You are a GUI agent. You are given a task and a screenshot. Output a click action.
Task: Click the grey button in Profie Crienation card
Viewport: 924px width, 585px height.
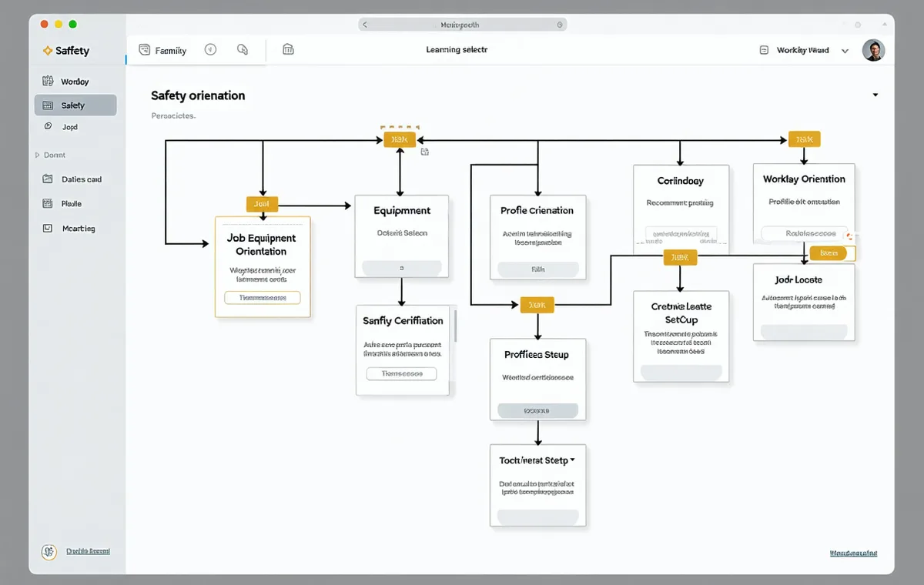(x=537, y=269)
